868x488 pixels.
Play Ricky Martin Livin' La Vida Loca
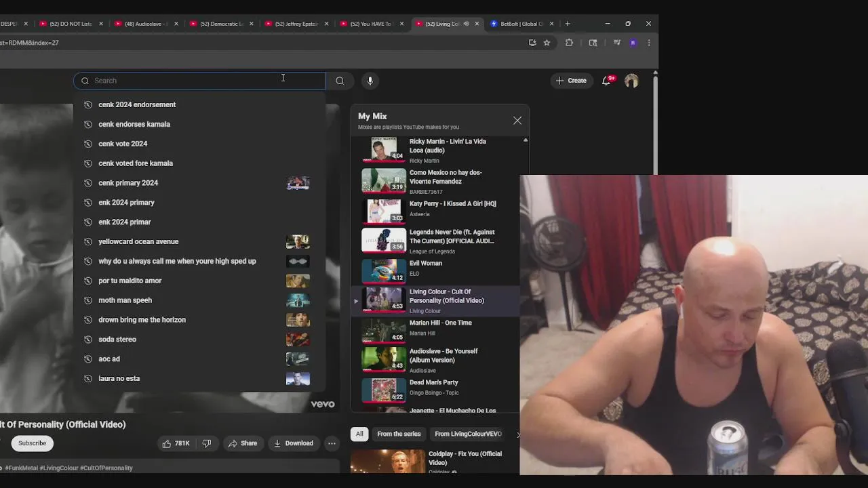tap(435, 150)
